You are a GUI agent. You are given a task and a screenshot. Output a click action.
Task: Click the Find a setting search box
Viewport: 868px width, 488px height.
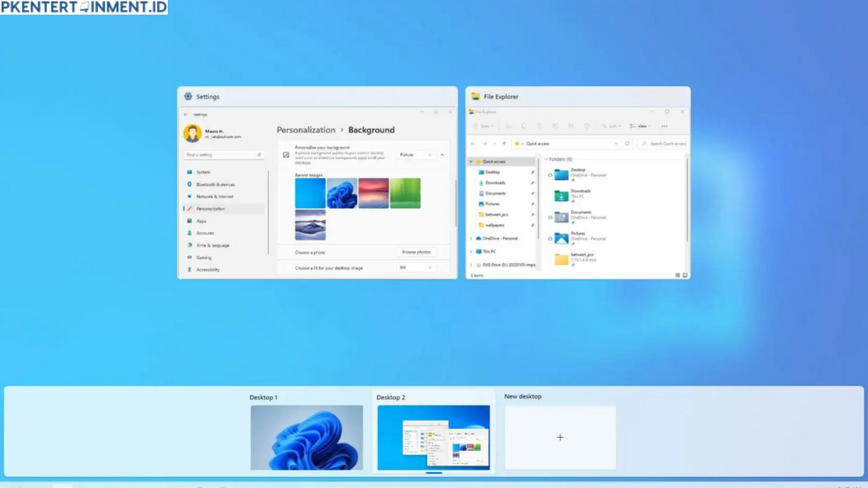click(224, 154)
